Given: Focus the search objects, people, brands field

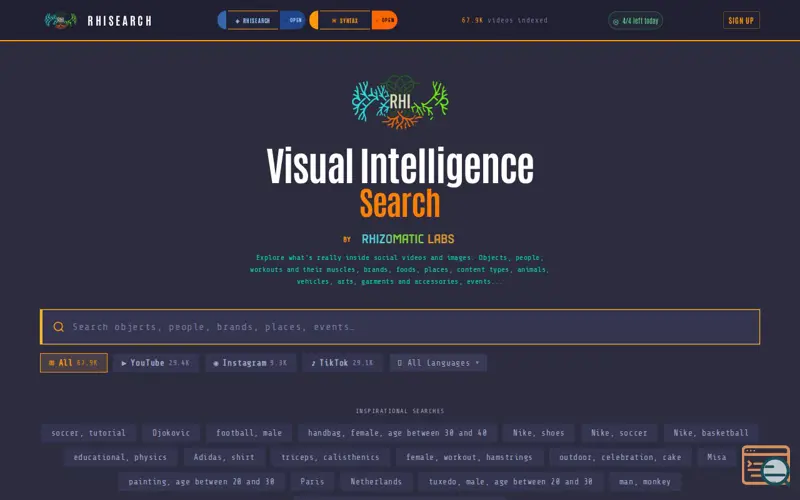Looking at the screenshot, I should click(400, 327).
